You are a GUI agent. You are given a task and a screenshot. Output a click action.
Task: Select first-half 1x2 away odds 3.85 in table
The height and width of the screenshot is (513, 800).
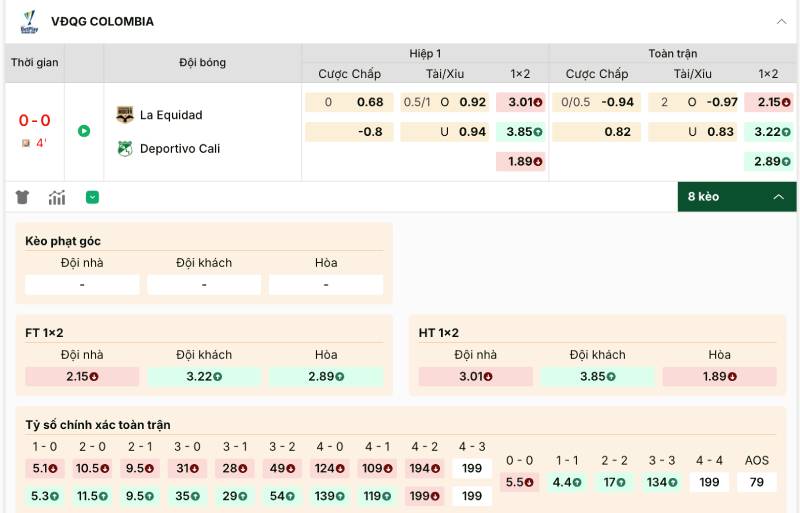click(520, 132)
